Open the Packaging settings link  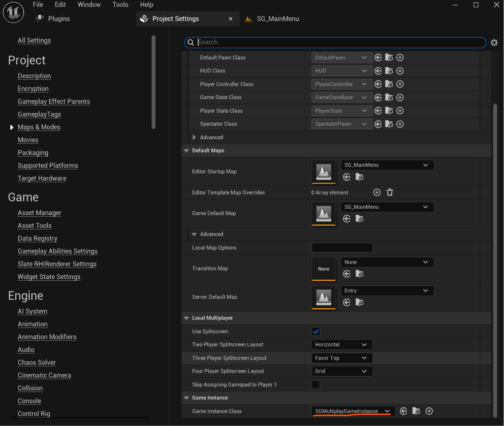point(33,153)
